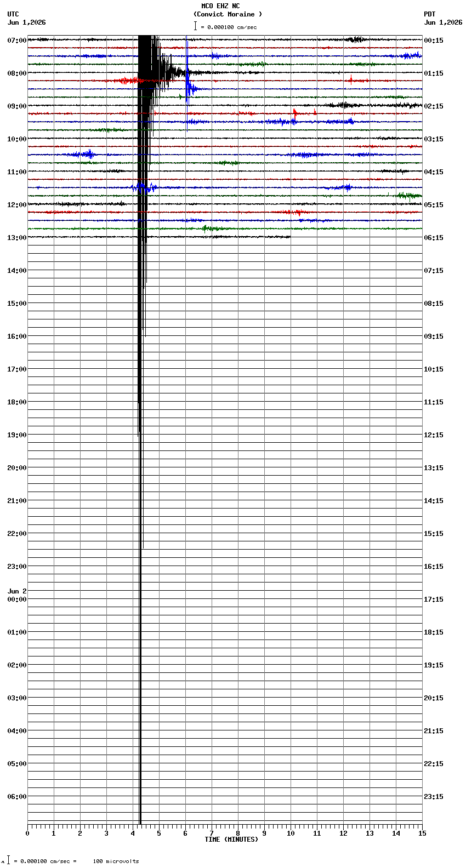This screenshot has width=466, height=868.
Task: Click the station title 'MCO EHZ NC'
Action: [220, 6]
